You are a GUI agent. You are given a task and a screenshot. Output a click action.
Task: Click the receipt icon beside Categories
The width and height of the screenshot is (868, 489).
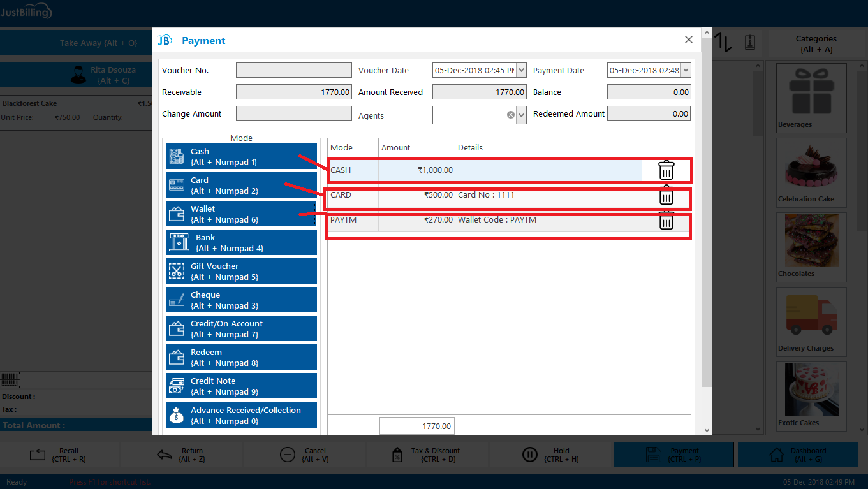pyautogui.click(x=750, y=43)
